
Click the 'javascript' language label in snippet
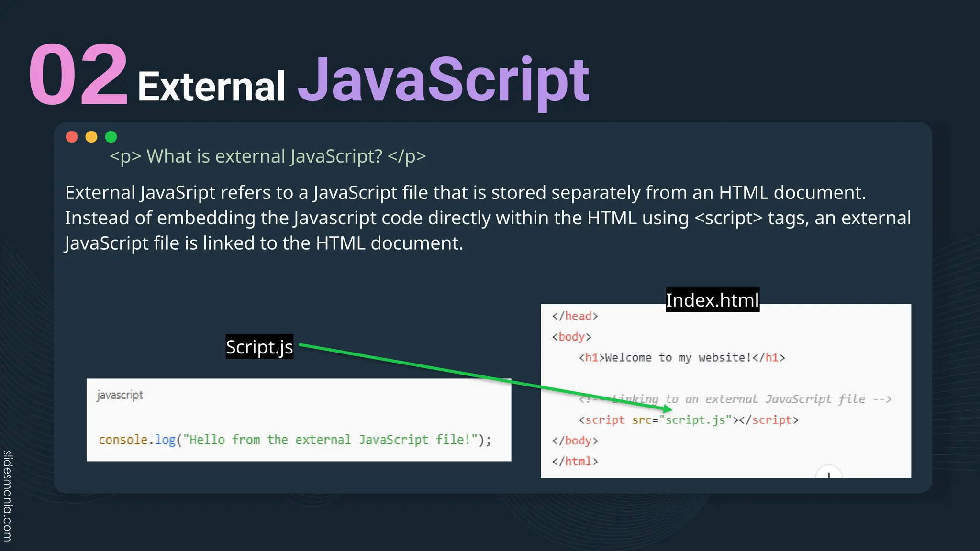[x=120, y=395]
